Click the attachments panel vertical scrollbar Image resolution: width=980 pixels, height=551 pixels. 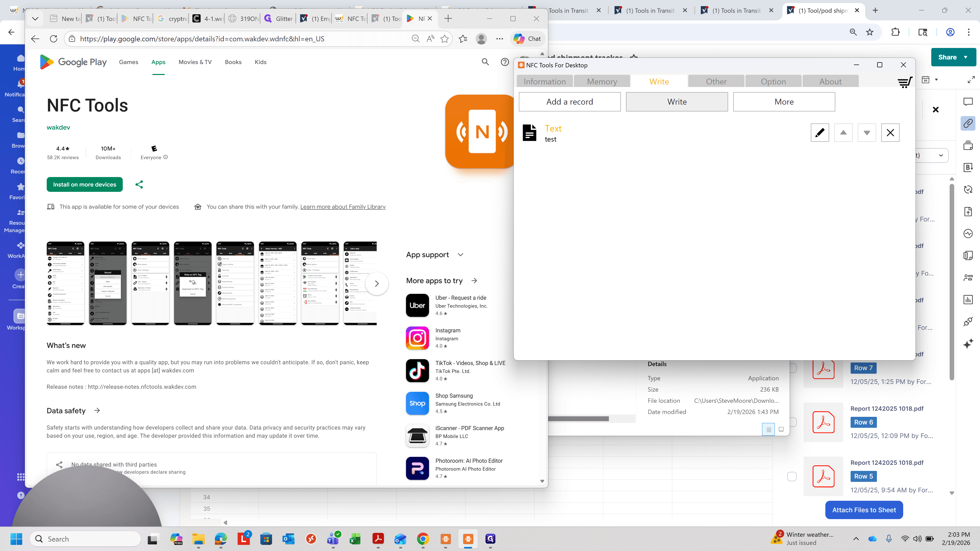[x=952, y=281]
